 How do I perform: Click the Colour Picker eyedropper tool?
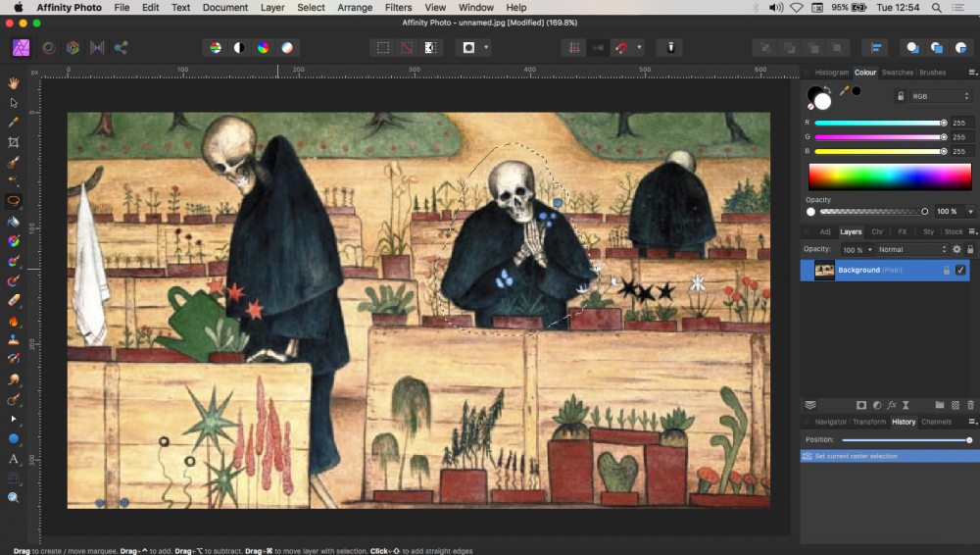(14, 123)
